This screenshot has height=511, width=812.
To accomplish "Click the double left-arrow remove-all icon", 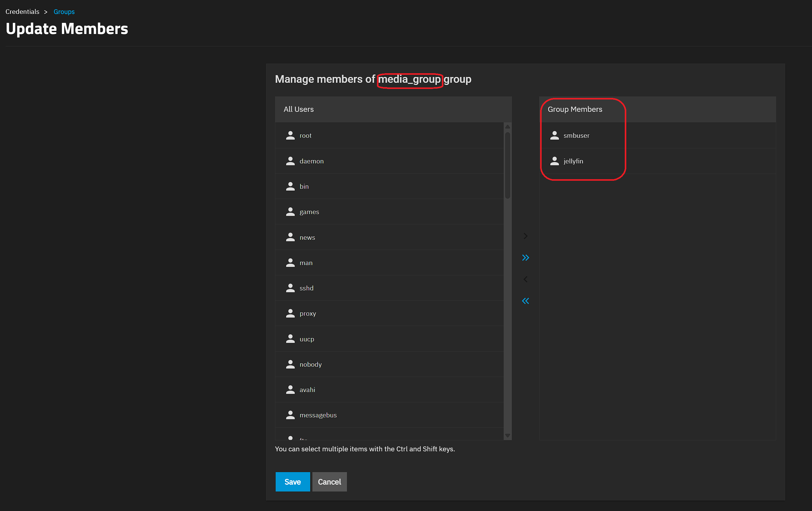I will 525,301.
